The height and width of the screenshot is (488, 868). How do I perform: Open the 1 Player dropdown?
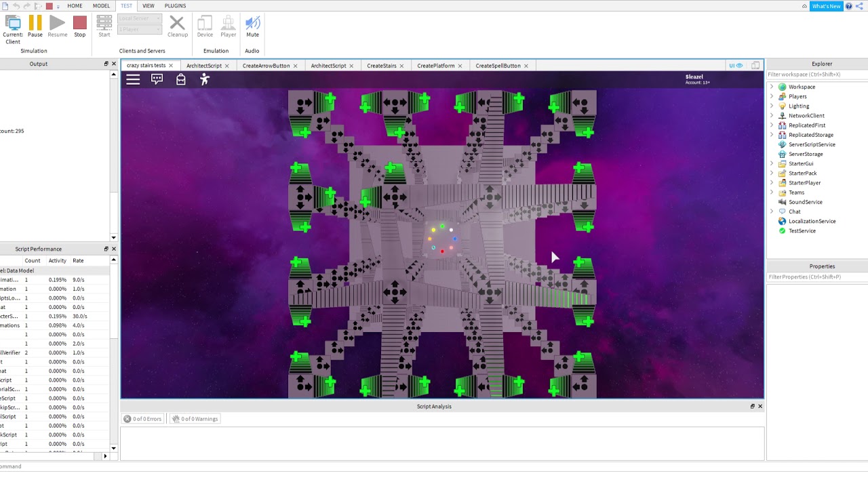click(140, 29)
